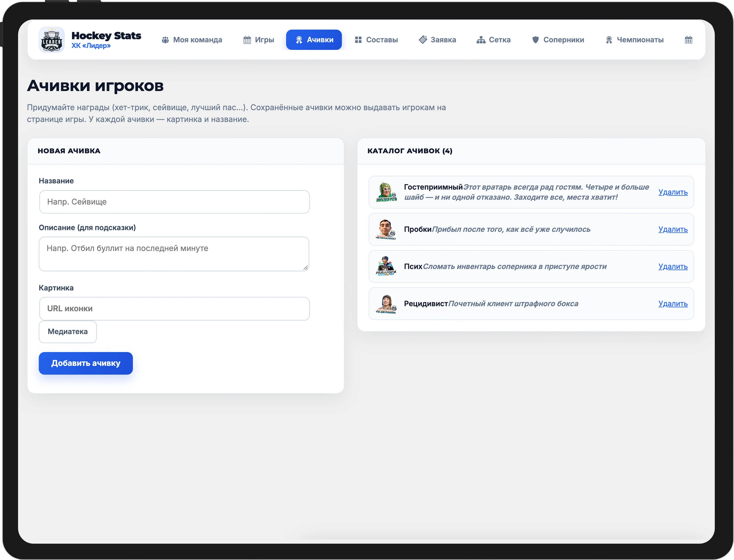Image resolution: width=734 pixels, height=560 pixels.
Task: Click the shield icon beside Соперники
Action: point(536,40)
